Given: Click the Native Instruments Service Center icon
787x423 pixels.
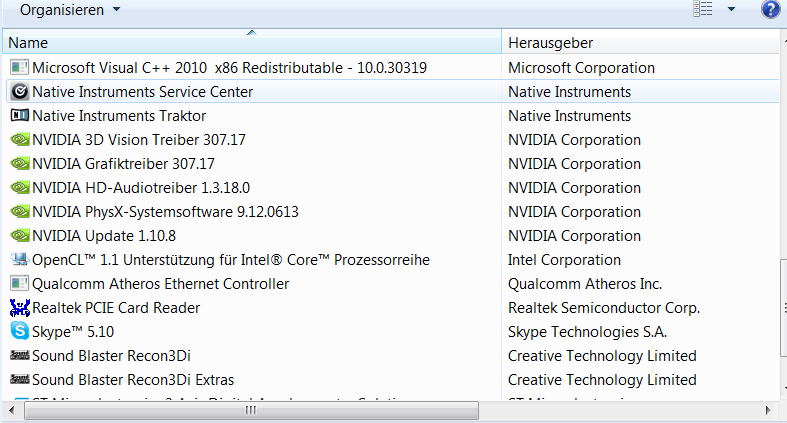Looking at the screenshot, I should tap(20, 91).
